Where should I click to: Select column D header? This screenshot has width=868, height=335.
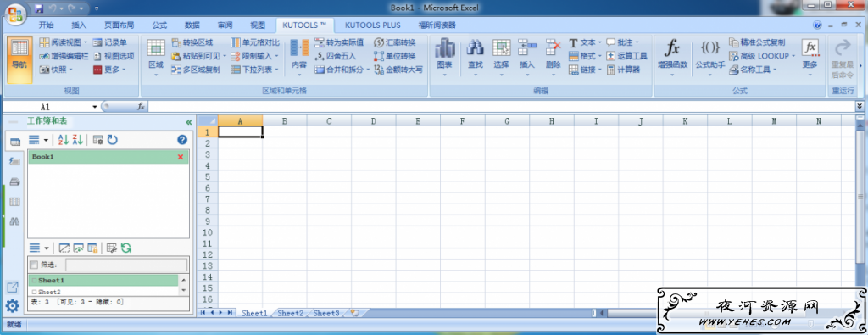point(374,121)
